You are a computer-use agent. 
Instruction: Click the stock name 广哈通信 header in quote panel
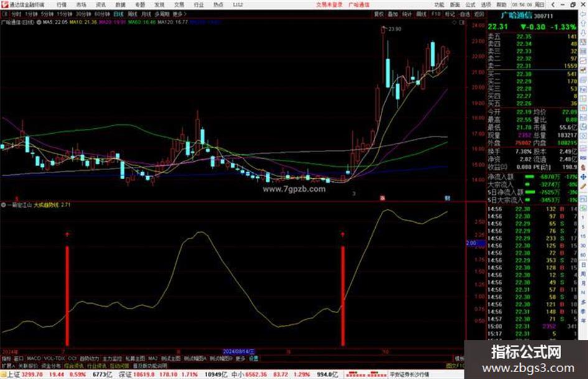[x=516, y=16]
